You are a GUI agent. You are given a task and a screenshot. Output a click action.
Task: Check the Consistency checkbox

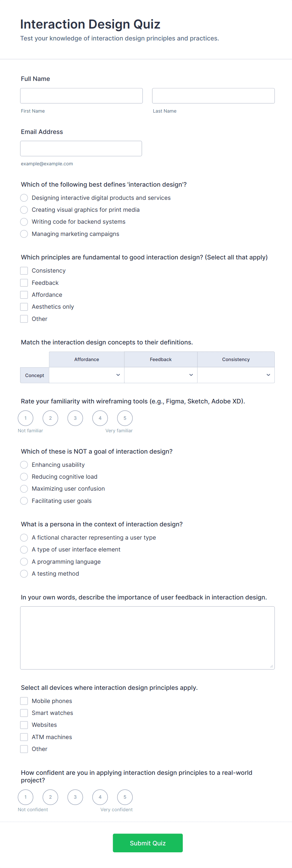[x=24, y=271]
